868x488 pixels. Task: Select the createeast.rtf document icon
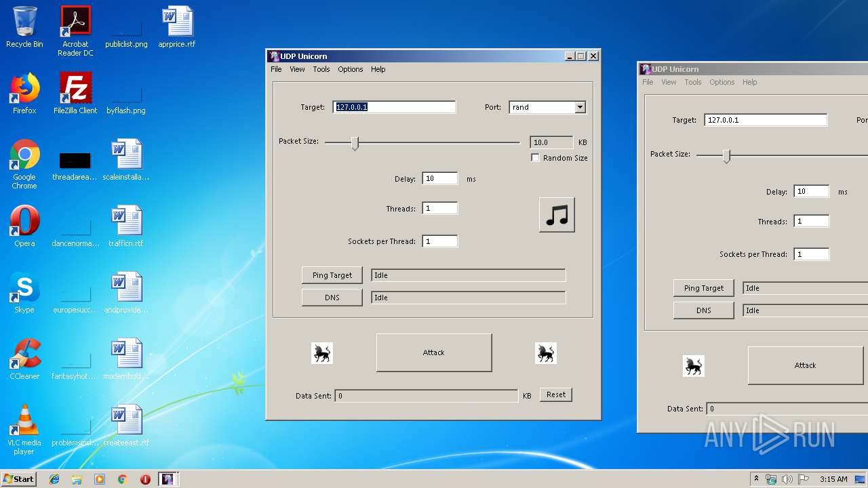pos(126,426)
